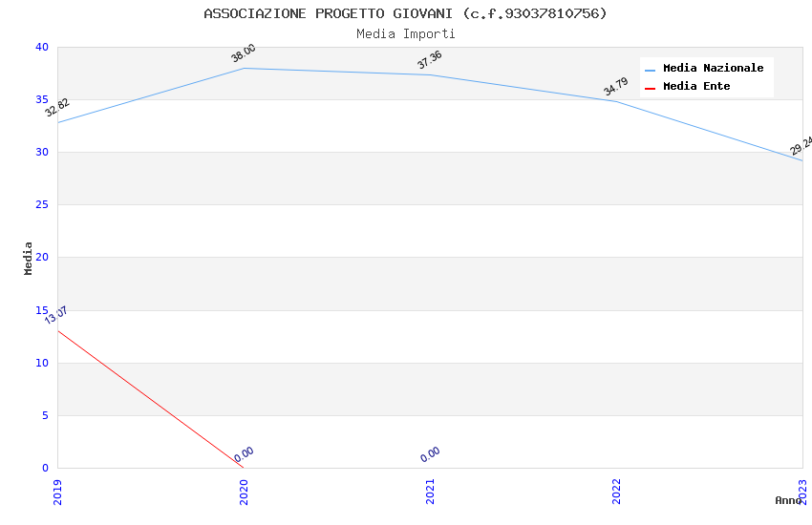Click the red Media Ente legend swatch
The width and height of the screenshot is (812, 525).
[651, 88]
